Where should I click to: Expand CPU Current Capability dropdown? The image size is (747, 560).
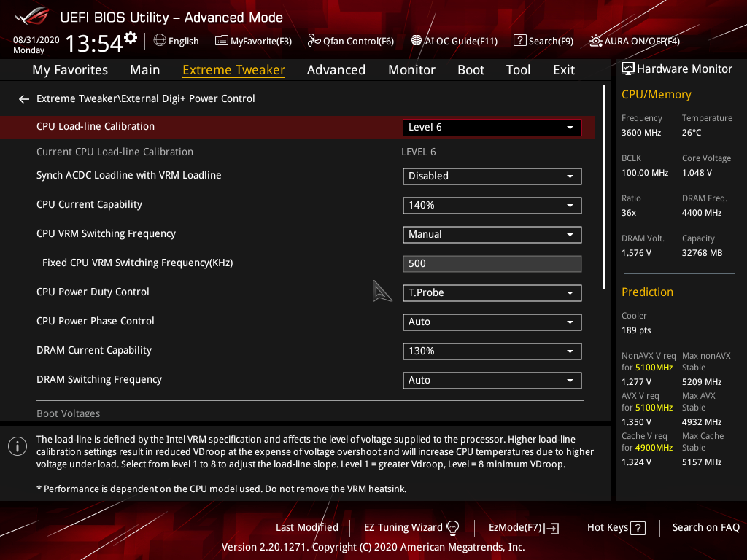(x=492, y=205)
